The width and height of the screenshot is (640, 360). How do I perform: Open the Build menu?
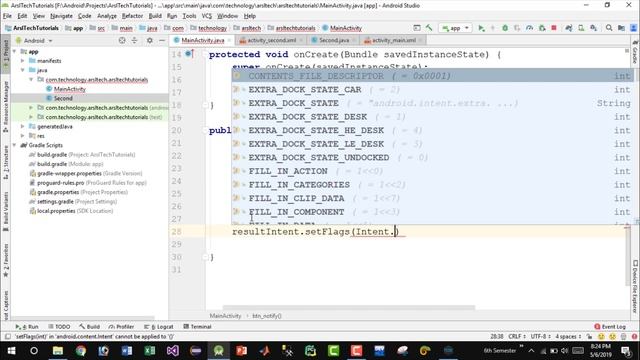tap(155, 16)
